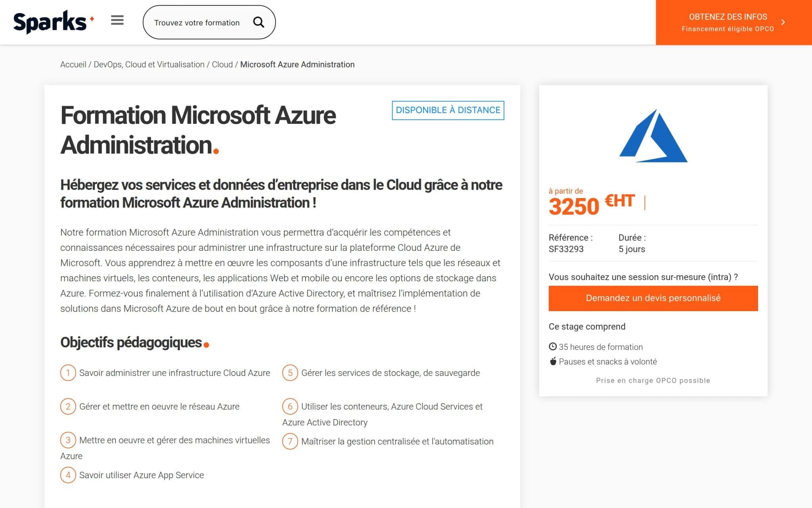Click Pauses et snacks à volonté text
812x508 pixels.
[x=608, y=362]
